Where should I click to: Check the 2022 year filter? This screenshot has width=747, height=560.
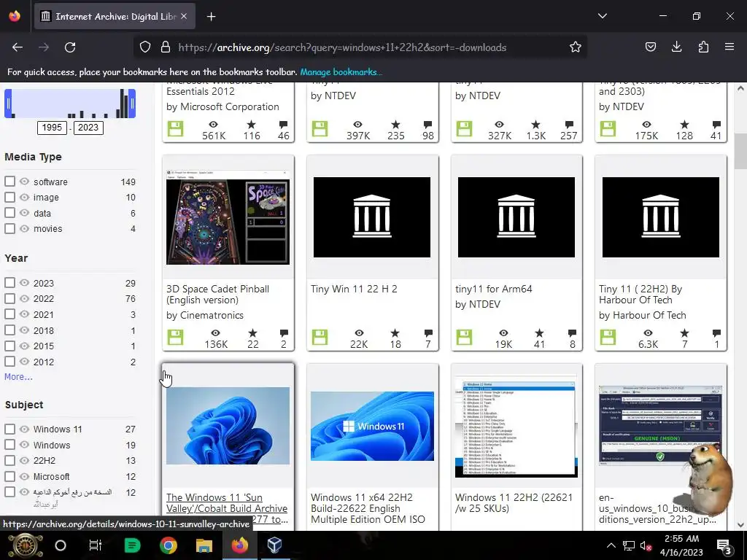[9, 298]
